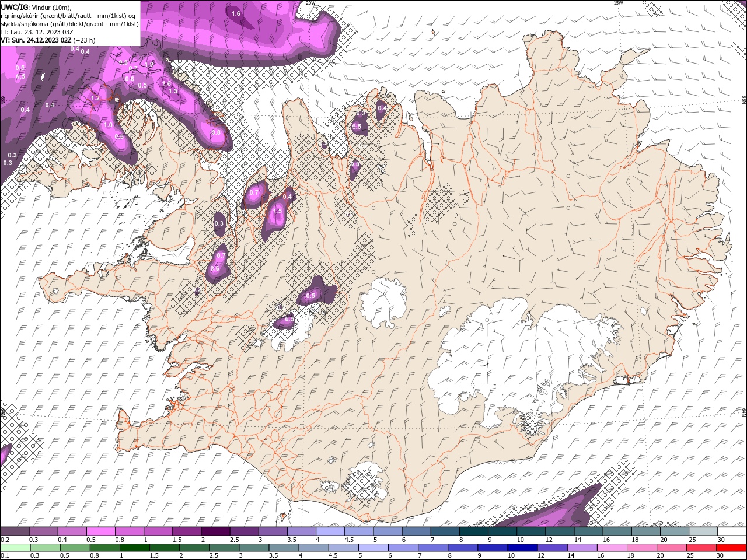Click the dark mauve 0.2 snow legend swatch
747x560 pixels.
pyautogui.click(x=15, y=531)
